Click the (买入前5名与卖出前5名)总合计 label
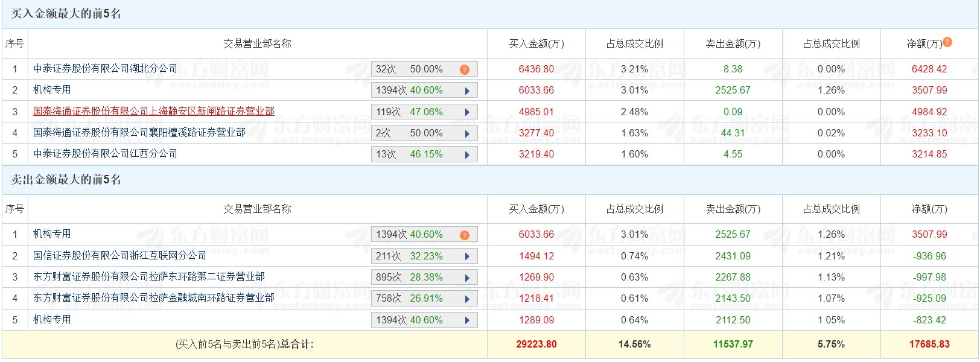 [244, 345]
